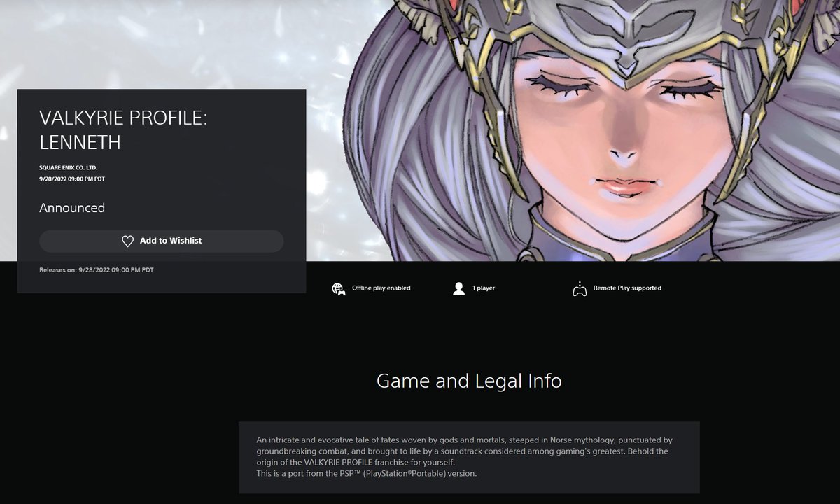Click the "This is a port from the PSP" line
This screenshot has width=840, height=504.
366,474
